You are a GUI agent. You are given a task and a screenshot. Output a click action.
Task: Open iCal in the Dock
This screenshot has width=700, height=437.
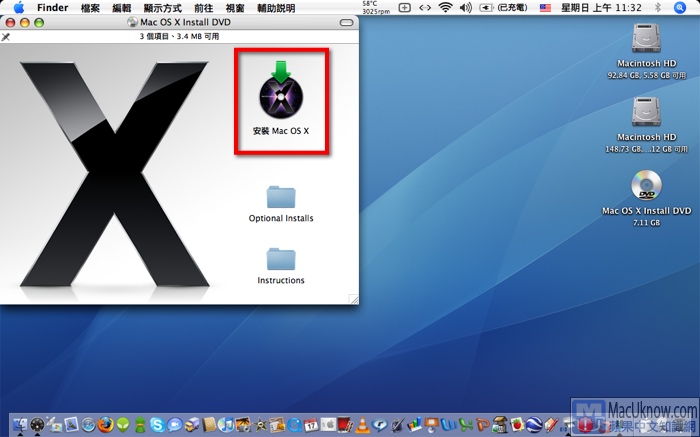(311, 425)
